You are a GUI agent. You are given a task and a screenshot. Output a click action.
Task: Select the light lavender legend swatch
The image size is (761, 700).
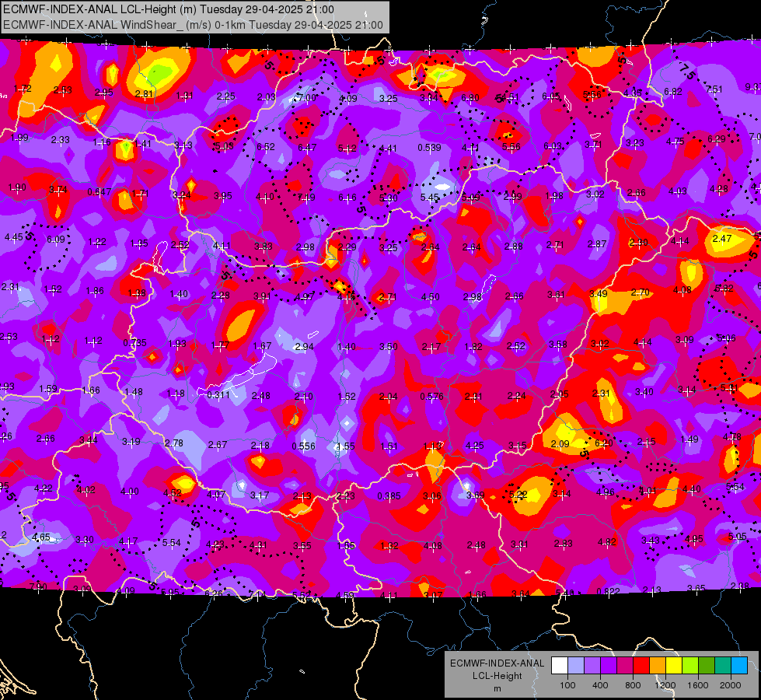576,666
